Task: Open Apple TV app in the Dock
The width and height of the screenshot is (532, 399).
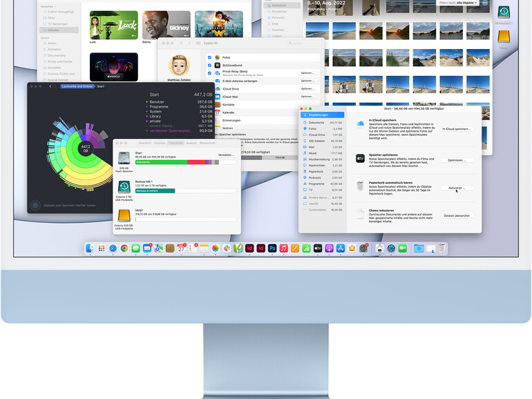Action: pos(318,249)
